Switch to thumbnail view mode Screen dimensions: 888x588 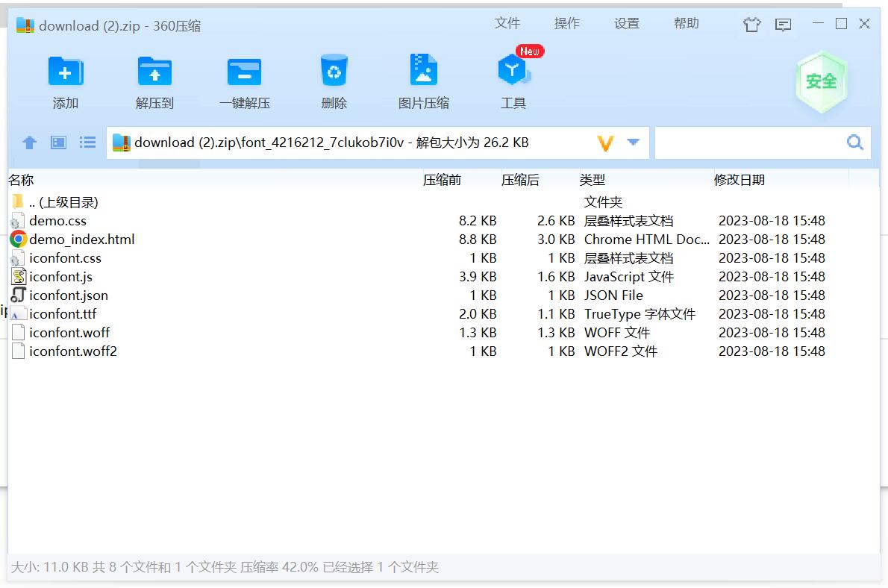point(59,143)
